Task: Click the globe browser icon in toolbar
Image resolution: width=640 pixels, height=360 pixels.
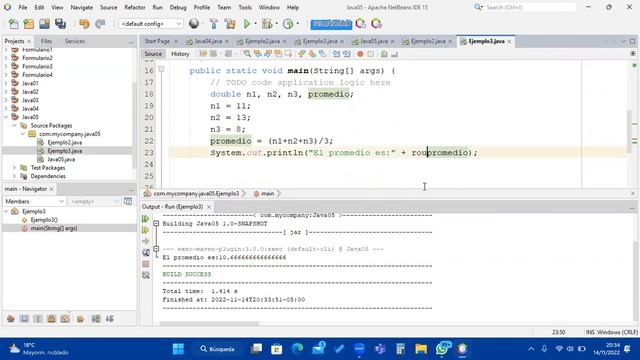Action: [194, 24]
